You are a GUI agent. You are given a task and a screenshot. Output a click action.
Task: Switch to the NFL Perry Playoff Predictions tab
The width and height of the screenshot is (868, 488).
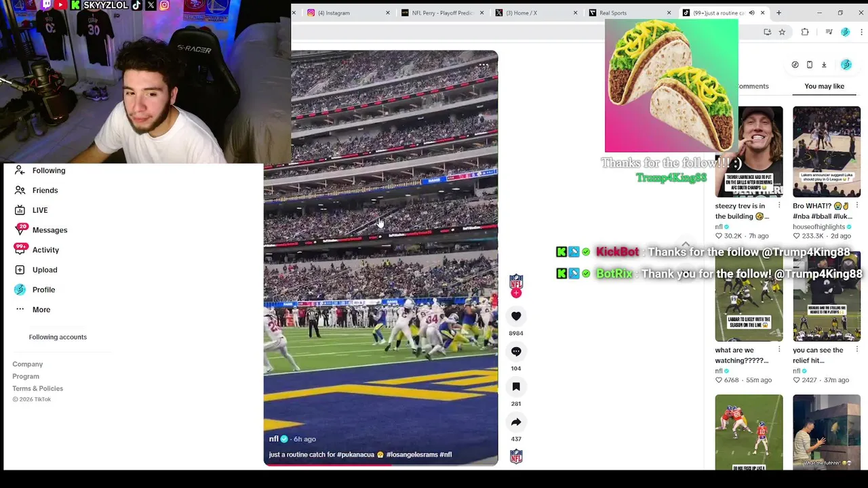pyautogui.click(x=441, y=13)
